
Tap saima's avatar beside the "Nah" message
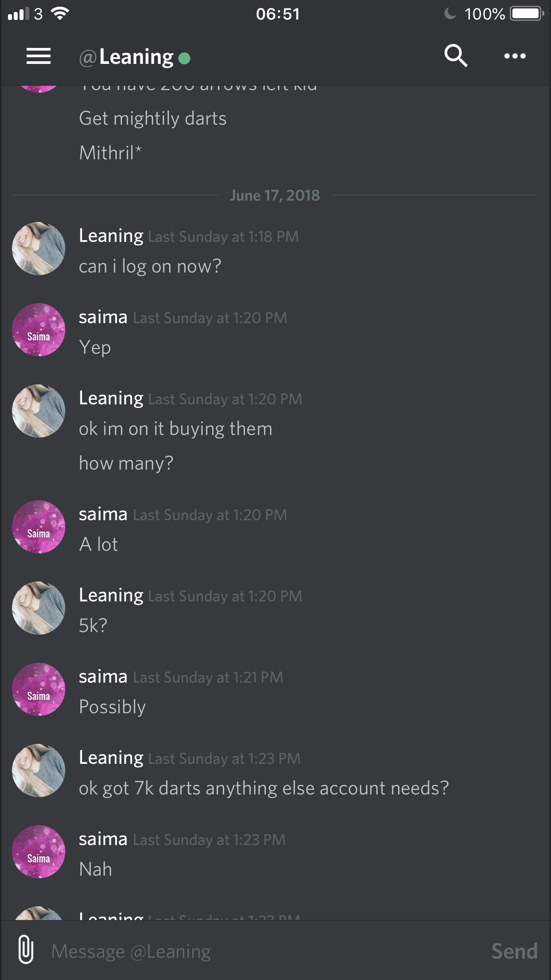39,852
